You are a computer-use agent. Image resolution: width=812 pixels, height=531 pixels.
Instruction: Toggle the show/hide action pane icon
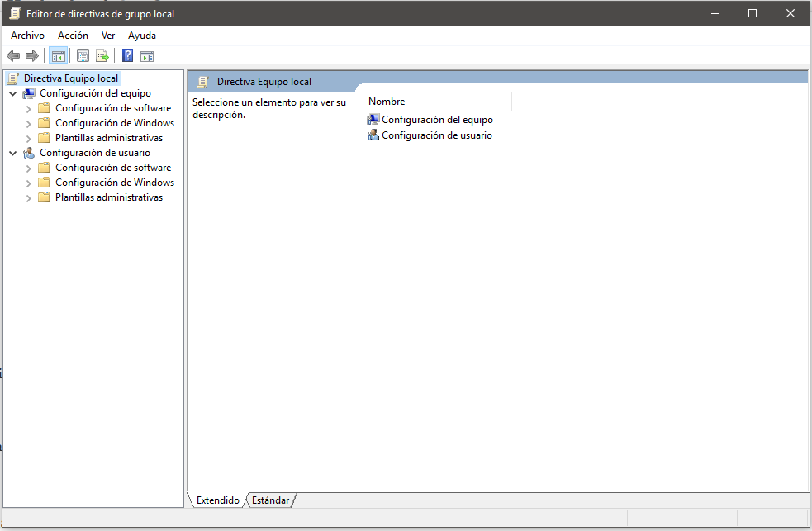tap(147, 56)
